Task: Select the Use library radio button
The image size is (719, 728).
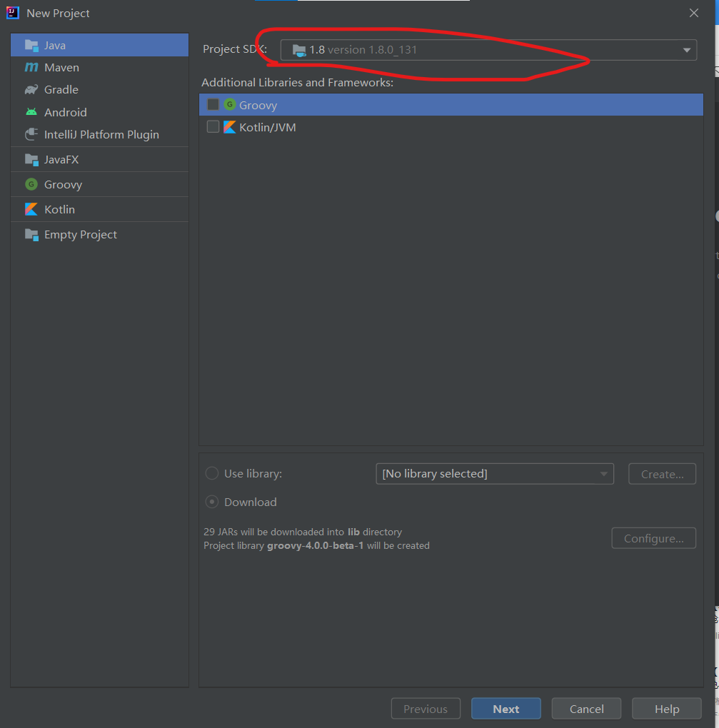Action: point(212,473)
